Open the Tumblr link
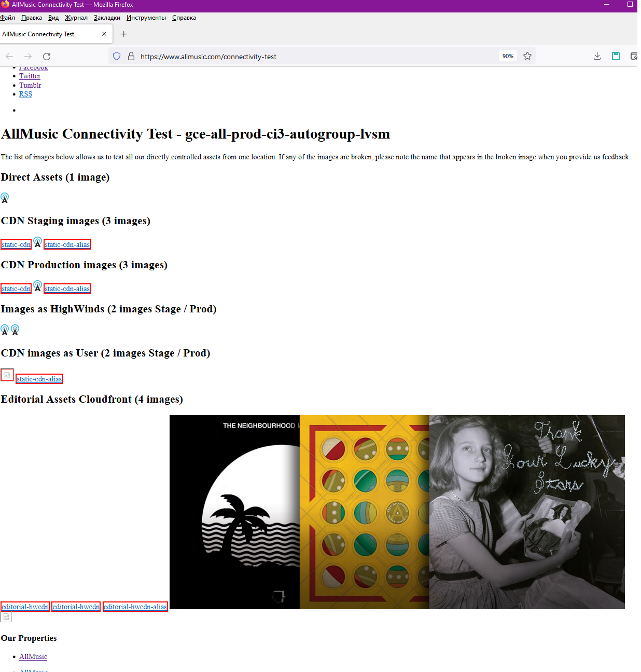641x672 pixels. tap(30, 85)
